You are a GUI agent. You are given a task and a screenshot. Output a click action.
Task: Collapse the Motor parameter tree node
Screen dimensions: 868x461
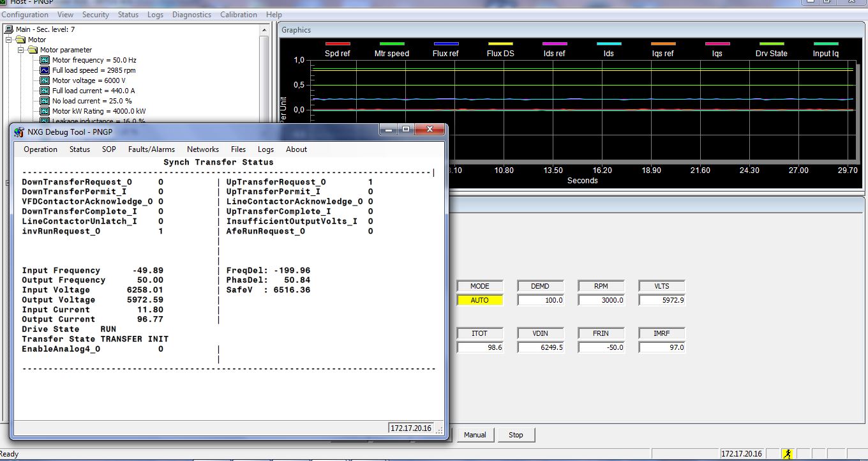pyautogui.click(x=21, y=49)
